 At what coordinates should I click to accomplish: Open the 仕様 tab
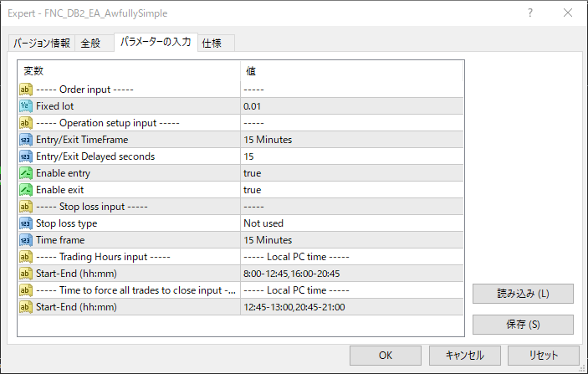click(x=216, y=44)
